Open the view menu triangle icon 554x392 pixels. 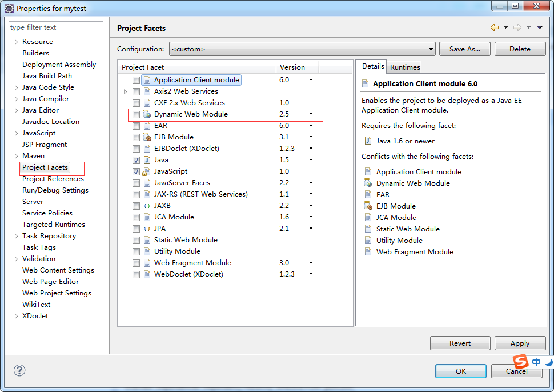[540, 27]
